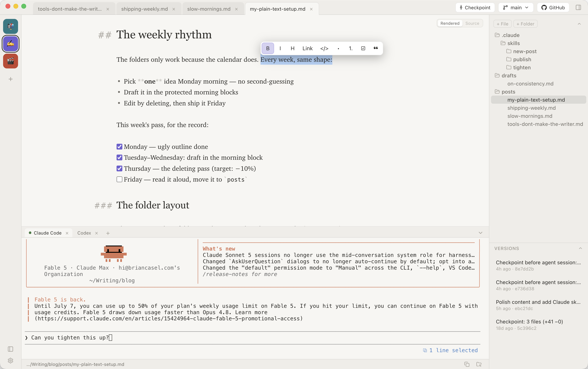The height and width of the screenshot is (369, 588).
Task: Collapse the file tree panel chevron
Action: click(579, 24)
